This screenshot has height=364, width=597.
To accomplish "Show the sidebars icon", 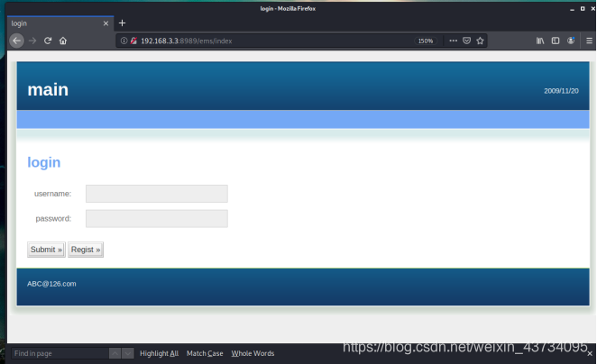I will [x=556, y=41].
